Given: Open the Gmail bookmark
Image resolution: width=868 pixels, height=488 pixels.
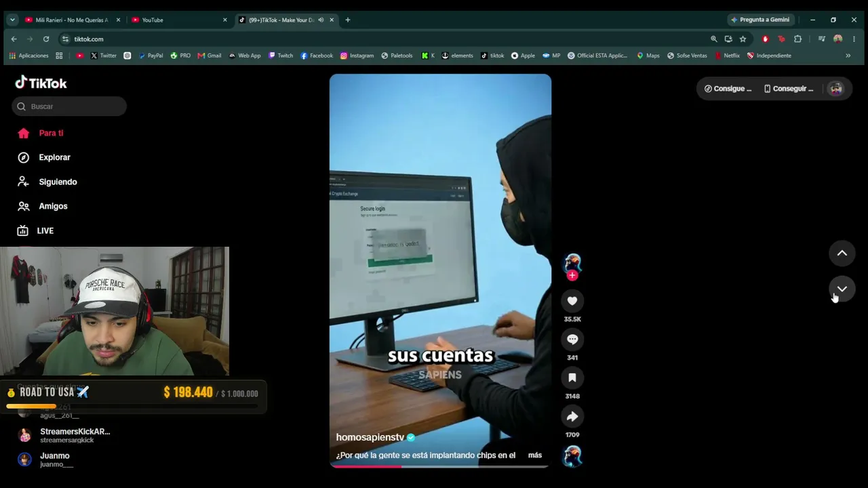Looking at the screenshot, I should coord(210,56).
